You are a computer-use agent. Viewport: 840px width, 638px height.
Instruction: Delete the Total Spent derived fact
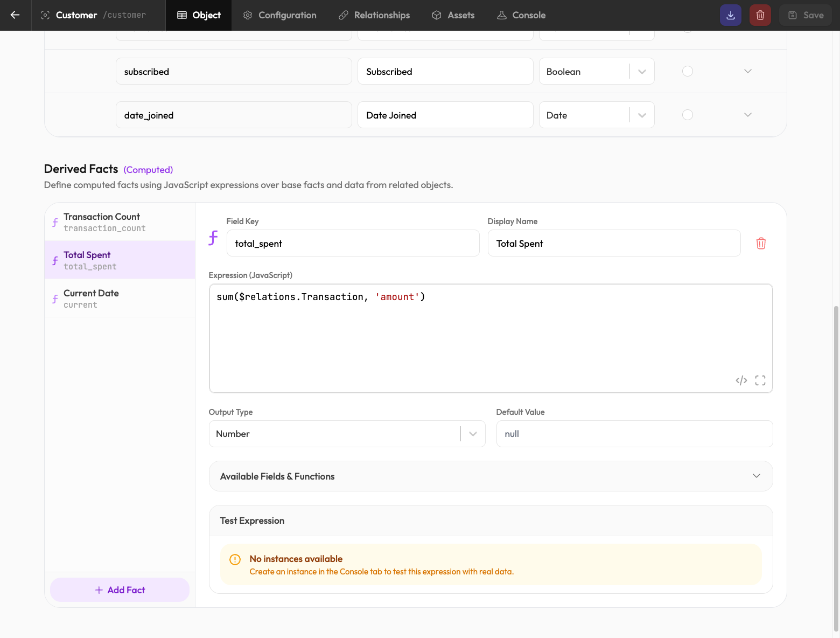760,244
